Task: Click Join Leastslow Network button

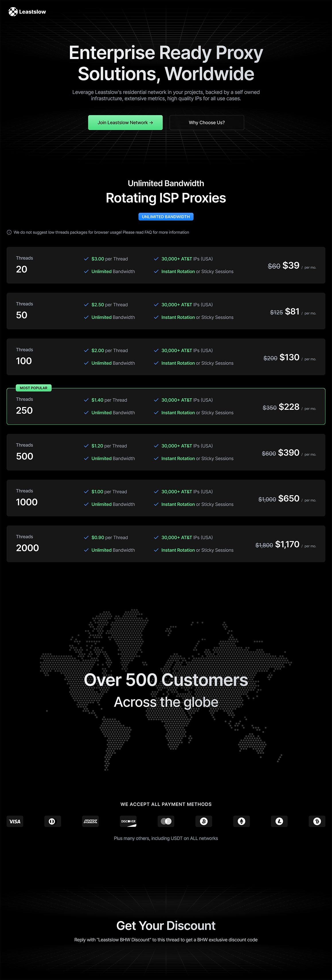Action: 125,123
